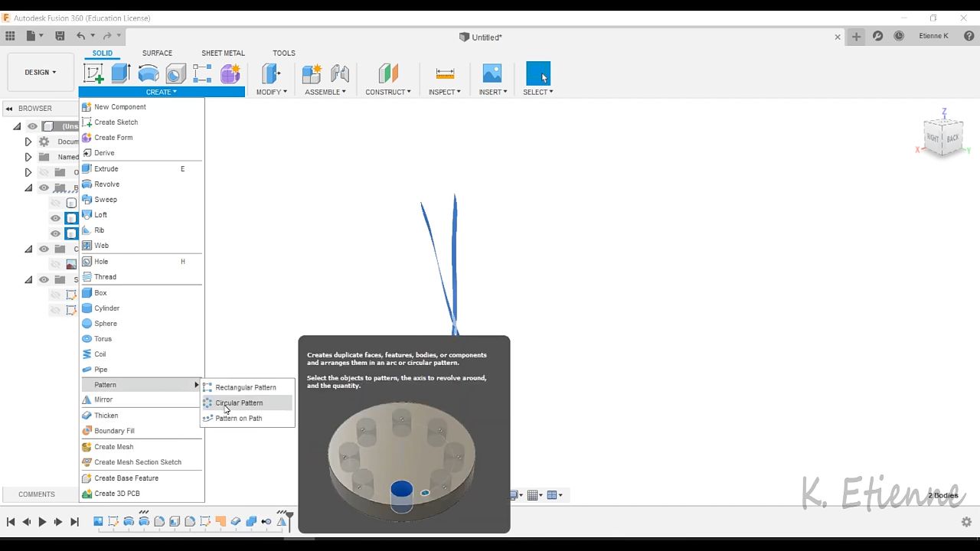Open the job status clock icon
Screen dimensions: 980x551
899,36
